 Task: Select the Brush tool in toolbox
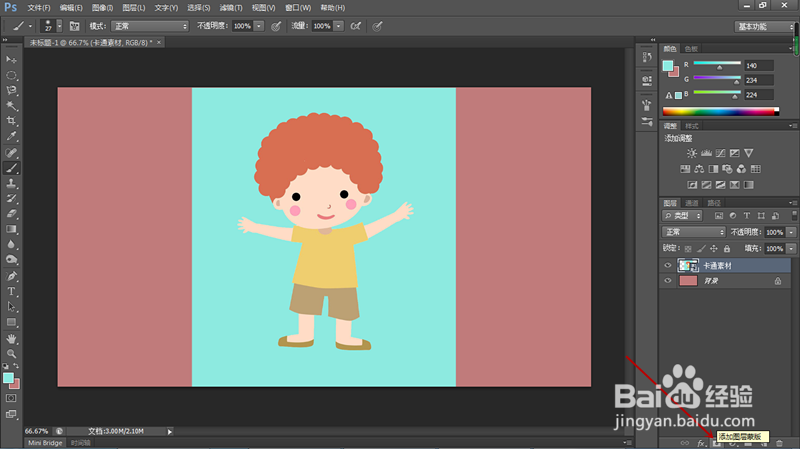coord(11,168)
